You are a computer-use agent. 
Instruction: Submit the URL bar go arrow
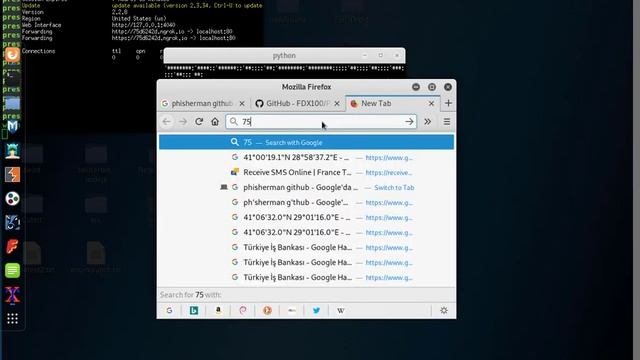coord(409,122)
